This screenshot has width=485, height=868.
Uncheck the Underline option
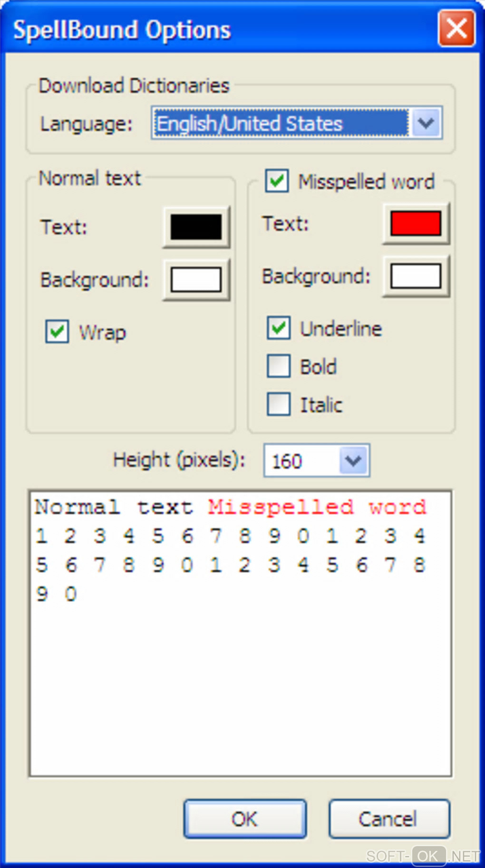point(279,328)
